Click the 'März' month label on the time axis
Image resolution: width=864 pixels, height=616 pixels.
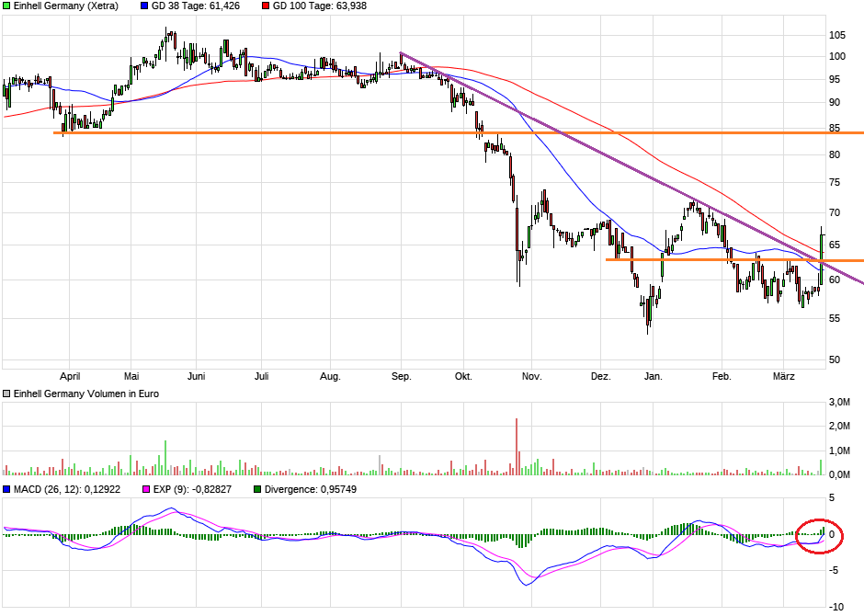(x=784, y=376)
